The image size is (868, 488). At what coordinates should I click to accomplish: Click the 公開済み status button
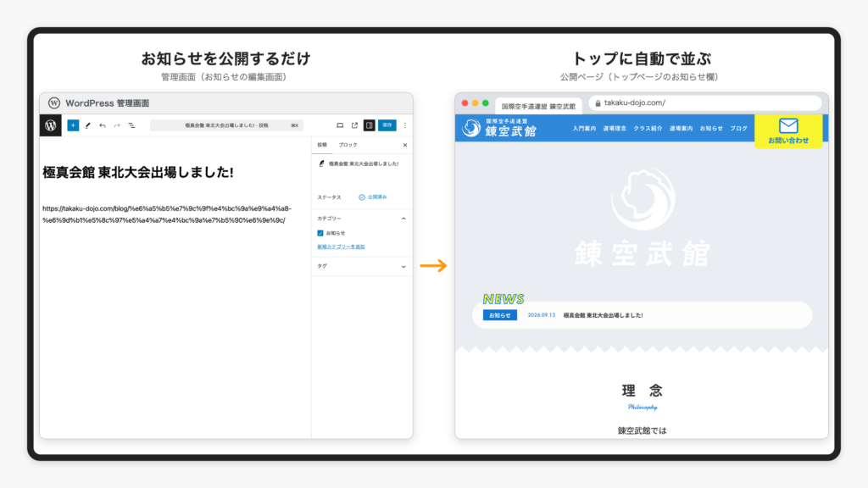tap(373, 197)
